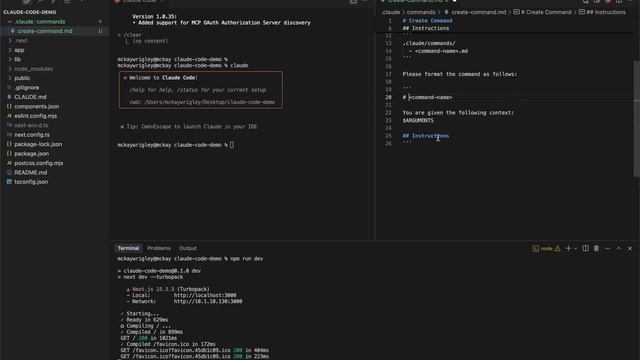This screenshot has height=360, width=640.
Task: Open package-lock.json
Action: coord(38,144)
